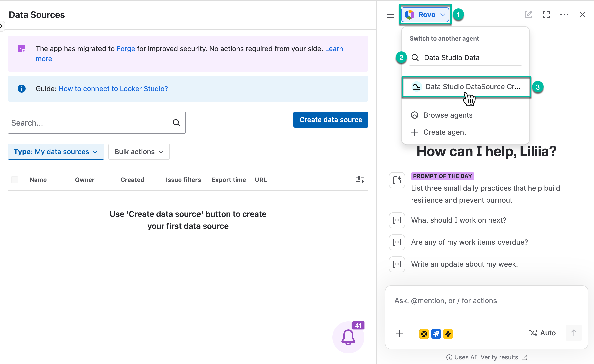Expand the collapsed left sidebar arrow

pos(2,26)
